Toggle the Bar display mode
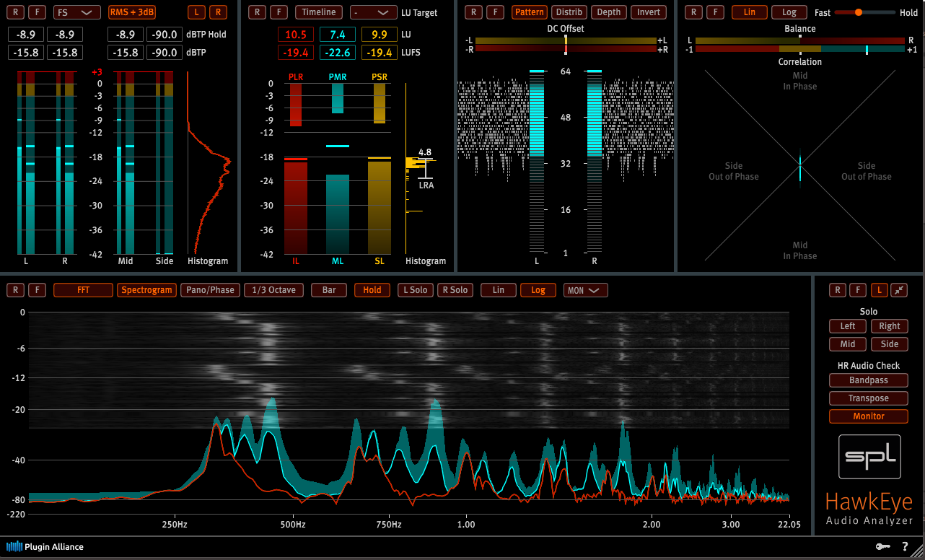 (329, 290)
